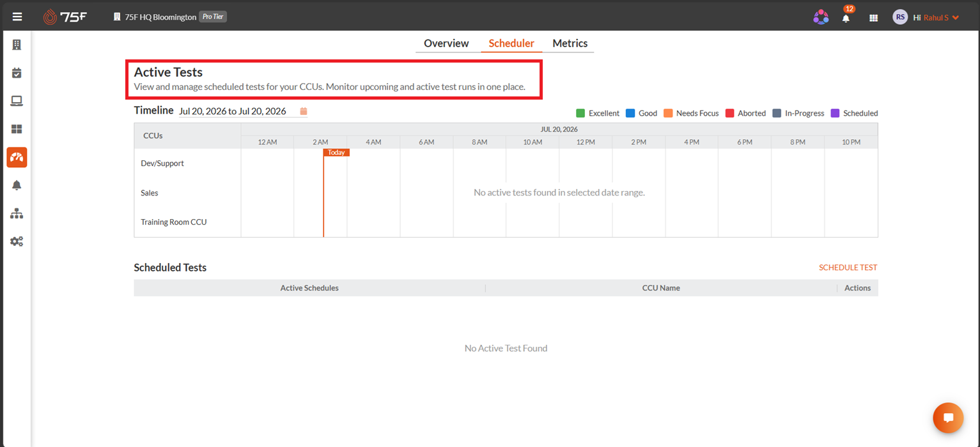Click the green Excellent legend swatch
Screen dimensions: 980x447
pyautogui.click(x=580, y=113)
